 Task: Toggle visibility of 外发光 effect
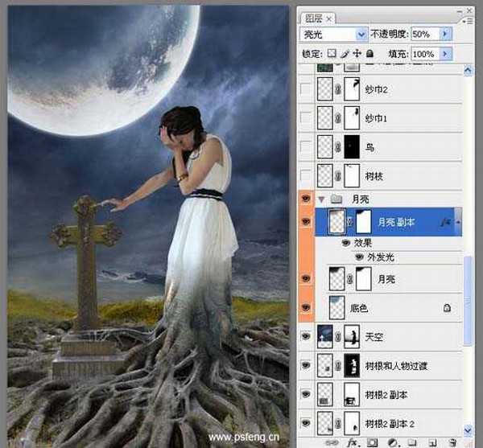click(359, 256)
